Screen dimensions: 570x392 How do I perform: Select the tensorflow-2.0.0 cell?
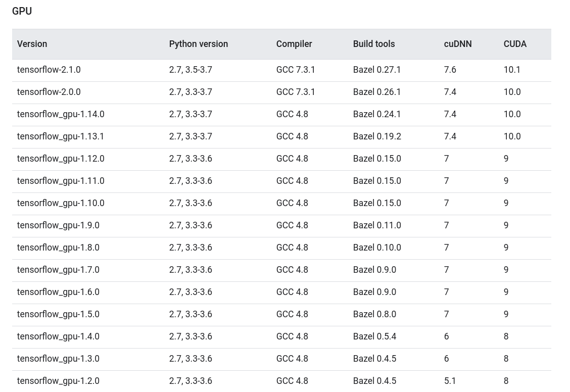coord(49,92)
